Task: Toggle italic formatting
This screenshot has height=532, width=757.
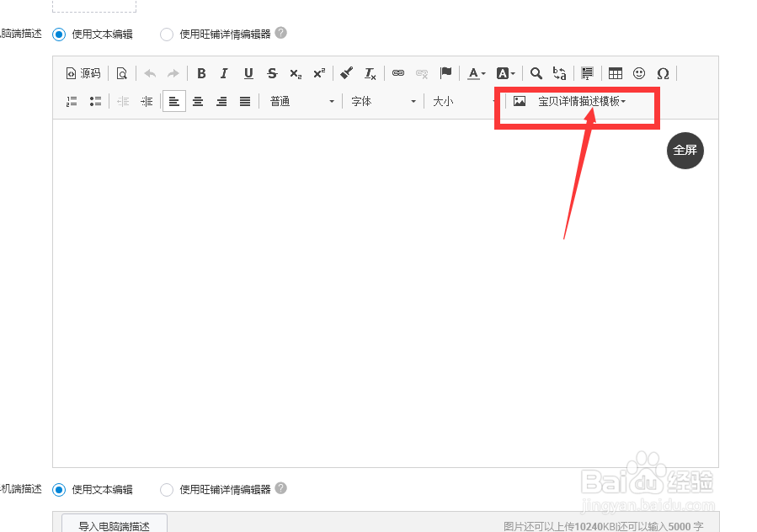Action: 224,73
